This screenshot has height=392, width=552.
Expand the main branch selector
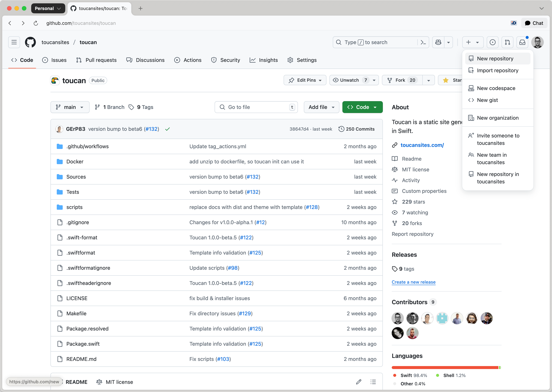click(x=70, y=107)
